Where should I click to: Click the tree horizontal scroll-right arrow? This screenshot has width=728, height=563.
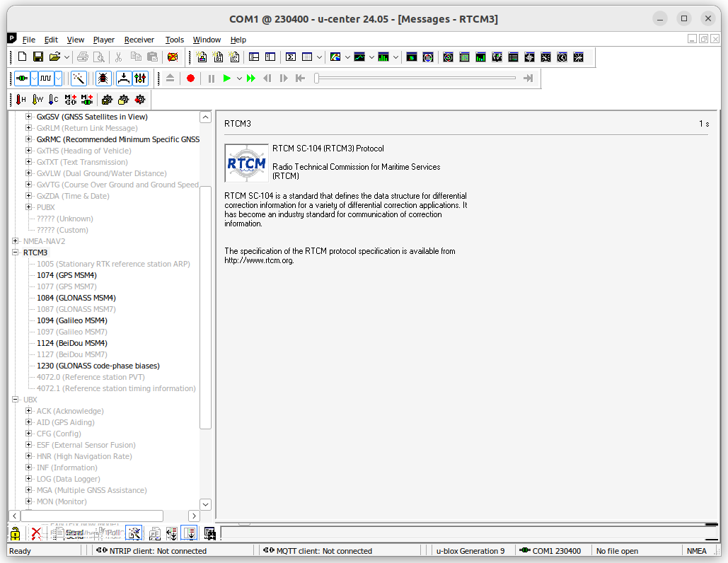tap(194, 516)
